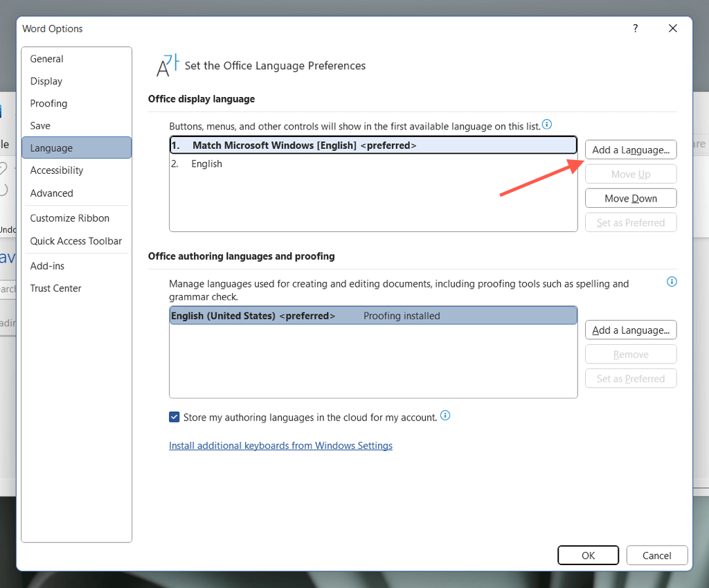Confirm changes with the OK button
This screenshot has width=709, height=588.
(588, 555)
